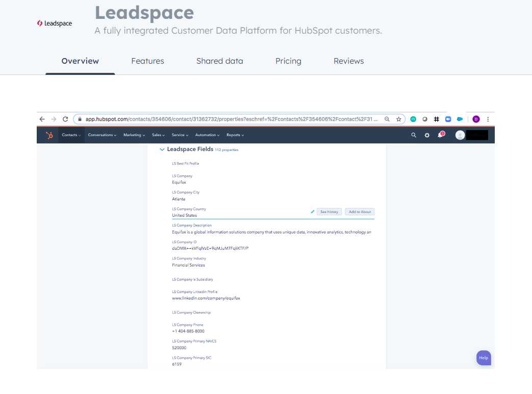532x394 pixels.
Task: Open the Reports dropdown menu
Action: coord(235,135)
